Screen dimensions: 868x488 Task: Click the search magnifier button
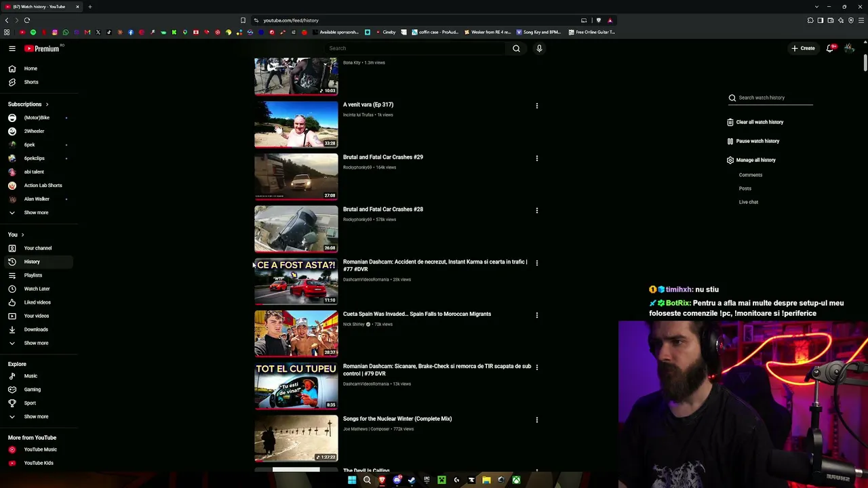point(516,48)
